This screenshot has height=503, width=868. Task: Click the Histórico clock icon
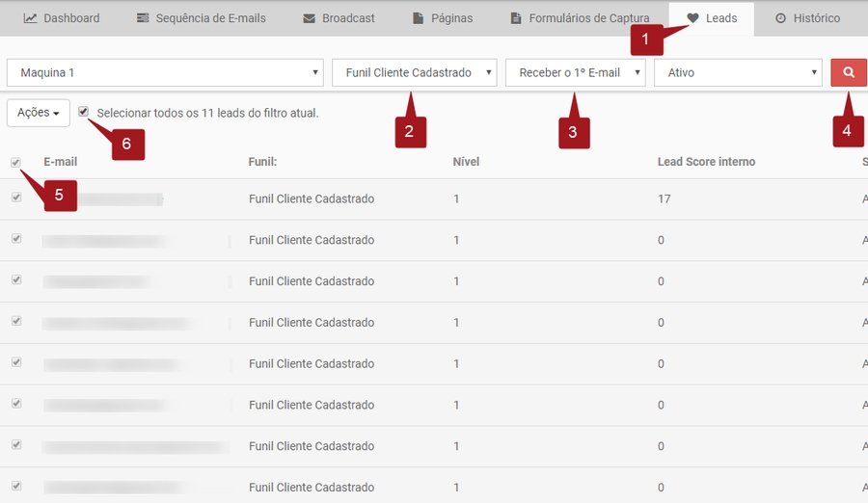[x=780, y=18]
